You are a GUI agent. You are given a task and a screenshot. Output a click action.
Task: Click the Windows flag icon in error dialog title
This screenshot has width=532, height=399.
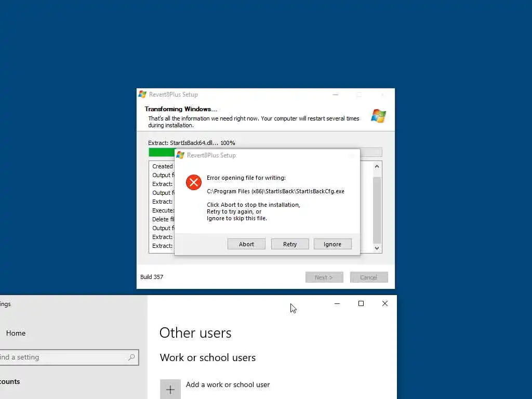[x=180, y=155]
